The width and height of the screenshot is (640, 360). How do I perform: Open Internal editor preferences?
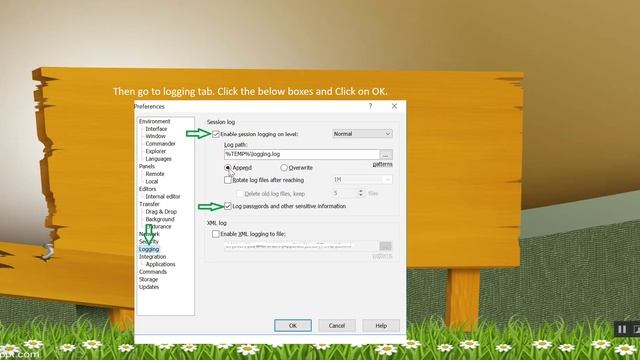click(x=163, y=196)
